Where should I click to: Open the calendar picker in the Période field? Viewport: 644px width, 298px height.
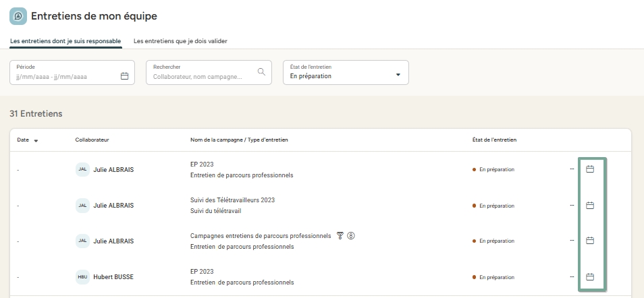point(124,76)
